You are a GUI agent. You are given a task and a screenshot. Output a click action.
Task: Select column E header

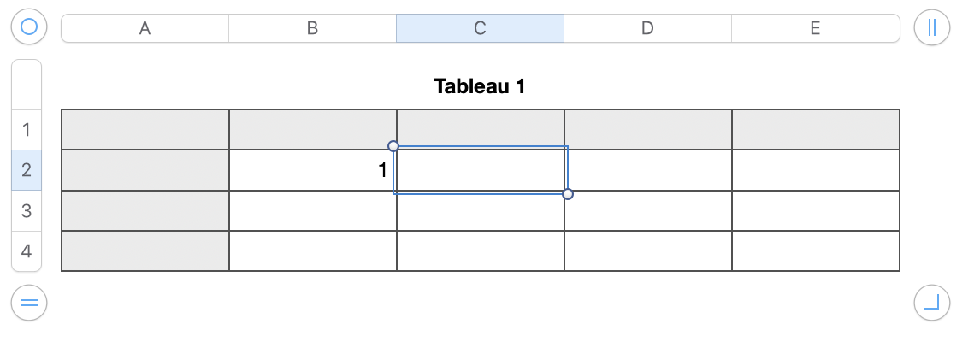(815, 28)
